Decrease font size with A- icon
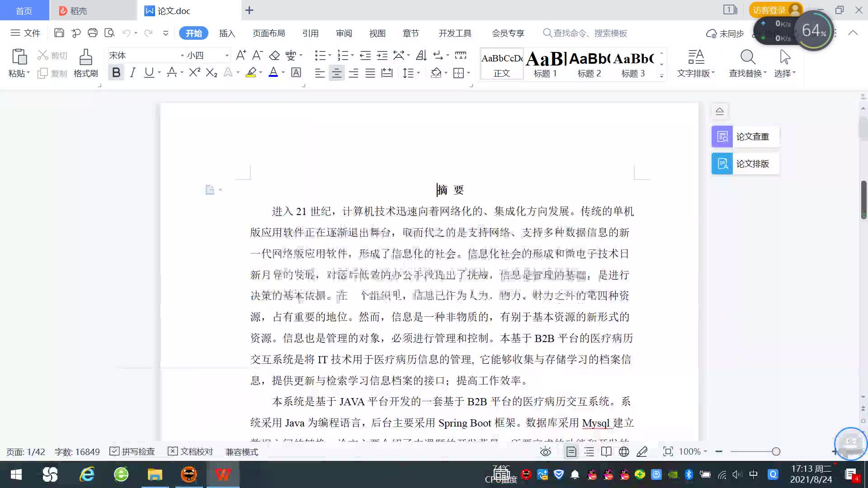This screenshot has width=868, height=488. (257, 55)
